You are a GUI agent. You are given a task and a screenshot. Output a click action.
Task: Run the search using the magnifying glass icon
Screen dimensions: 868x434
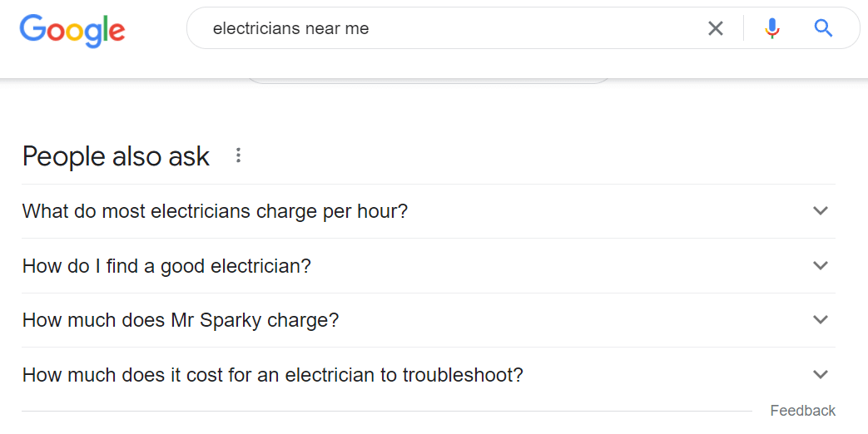(x=823, y=27)
